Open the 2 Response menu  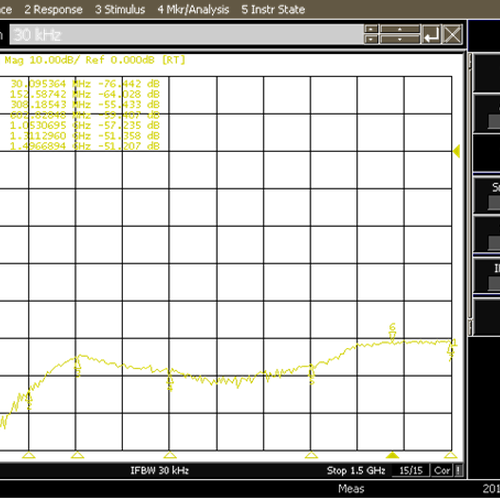click(x=53, y=9)
